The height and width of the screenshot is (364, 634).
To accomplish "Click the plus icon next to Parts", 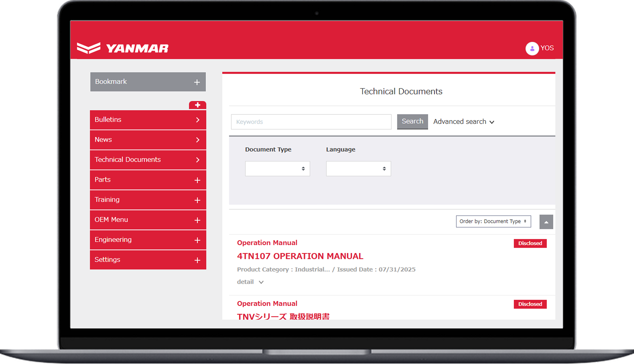I will pos(197,180).
